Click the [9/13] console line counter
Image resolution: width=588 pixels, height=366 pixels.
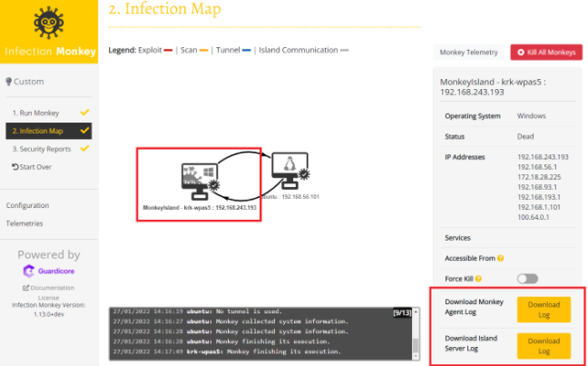tap(402, 312)
